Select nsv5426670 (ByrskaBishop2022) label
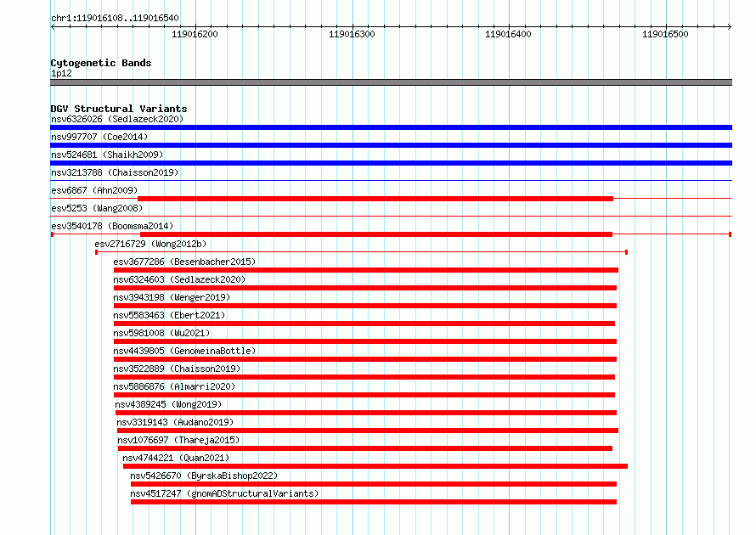Image resolution: width=756 pixels, height=535 pixels. (204, 476)
